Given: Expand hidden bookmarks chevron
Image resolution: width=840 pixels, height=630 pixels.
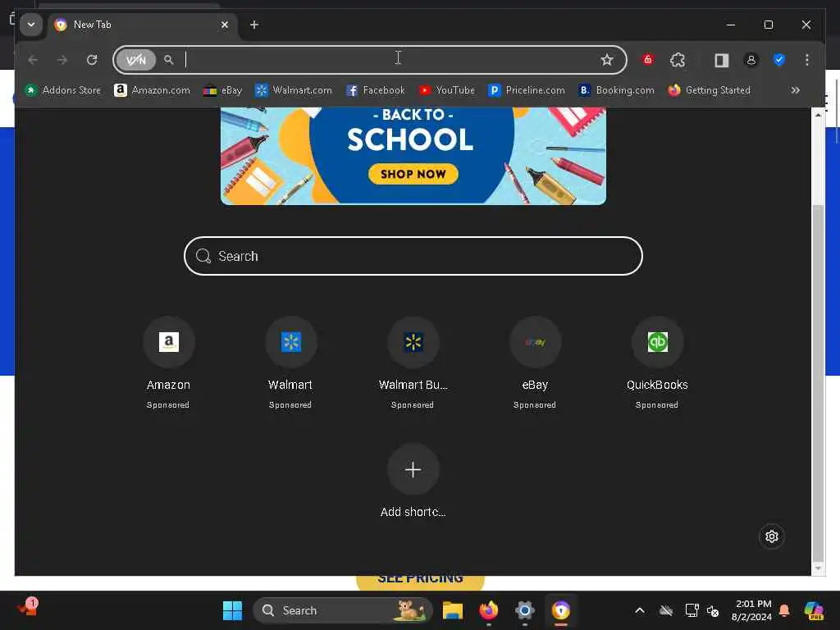Looking at the screenshot, I should [x=796, y=90].
